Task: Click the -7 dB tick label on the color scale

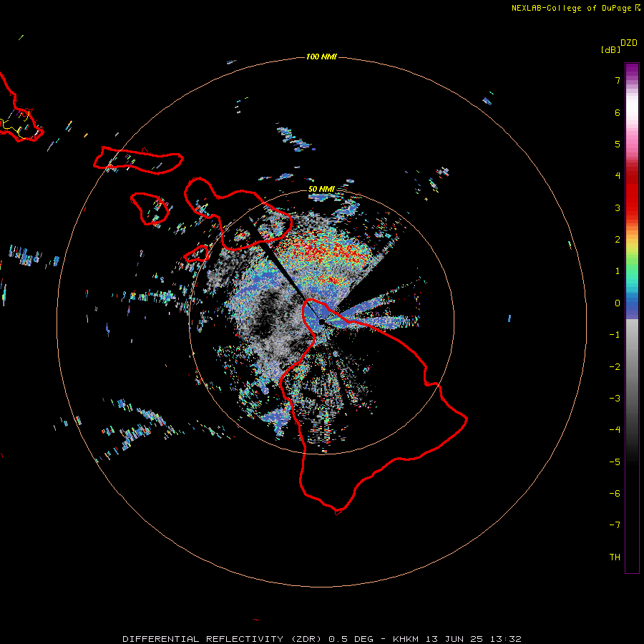Action: (x=615, y=525)
